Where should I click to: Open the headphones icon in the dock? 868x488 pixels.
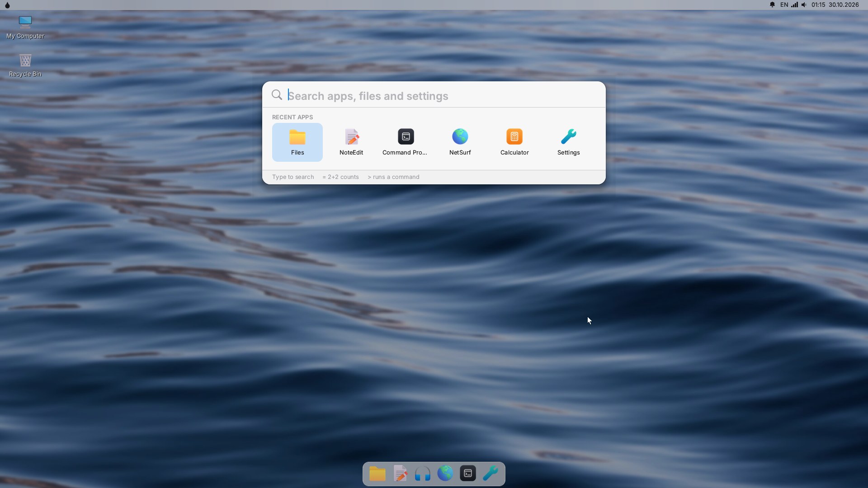point(423,474)
